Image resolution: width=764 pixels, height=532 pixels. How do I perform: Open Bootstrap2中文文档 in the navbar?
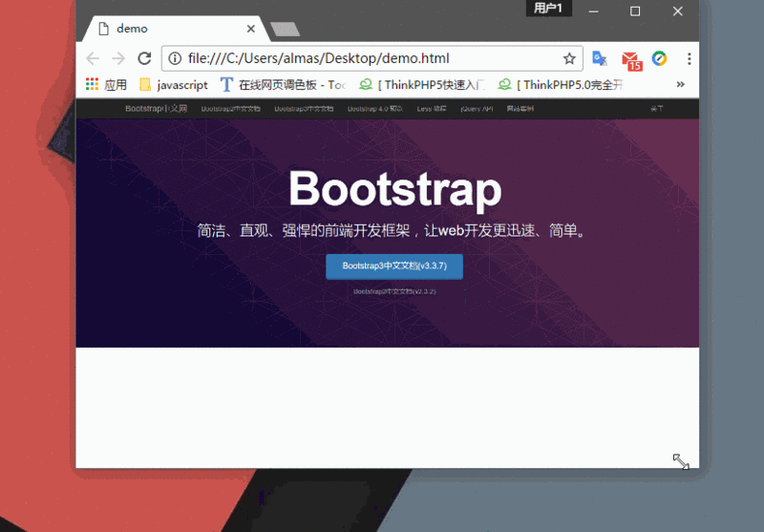tap(231, 108)
